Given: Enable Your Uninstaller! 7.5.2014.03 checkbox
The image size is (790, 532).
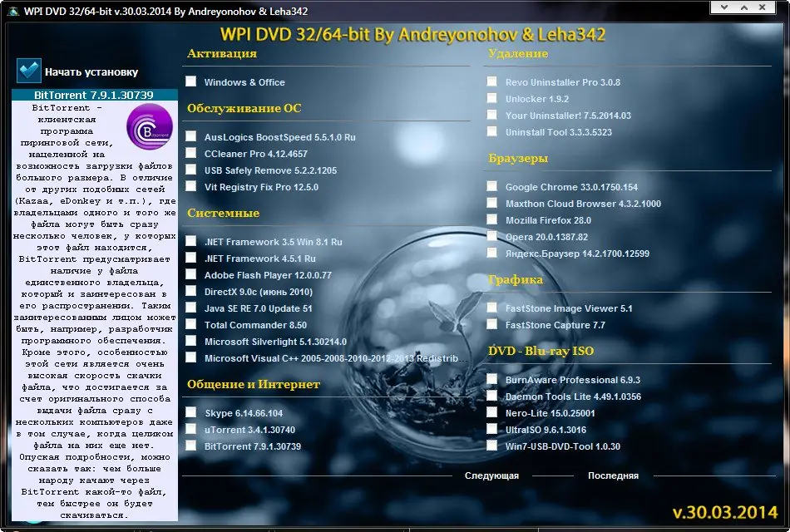Looking at the screenshot, I should coord(492,115).
